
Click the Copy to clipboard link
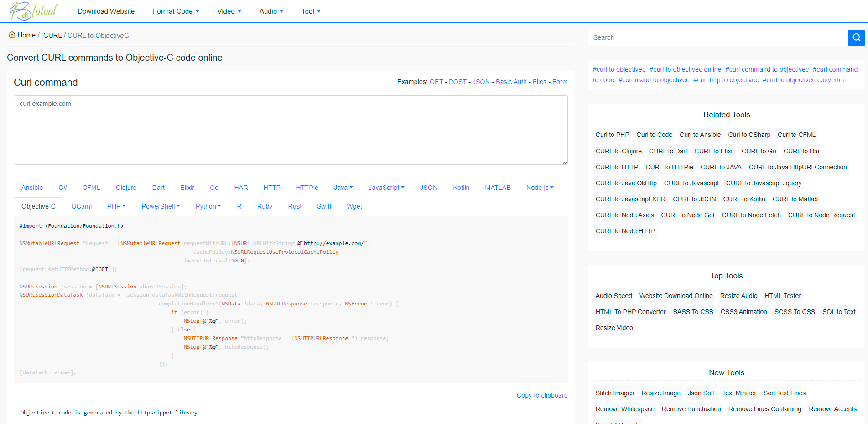(x=542, y=395)
